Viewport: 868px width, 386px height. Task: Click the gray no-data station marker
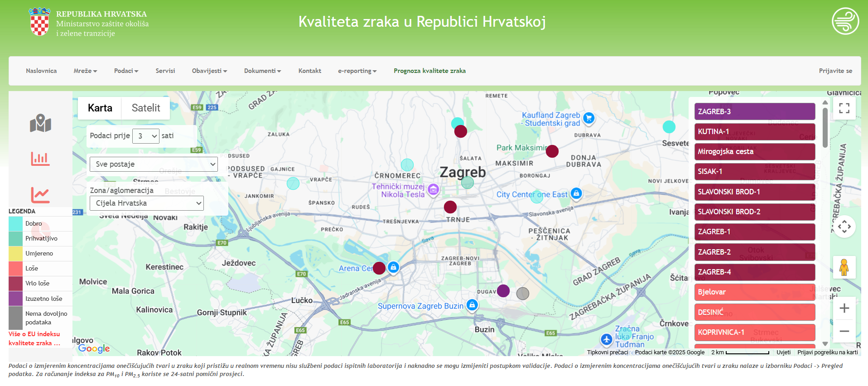click(523, 294)
